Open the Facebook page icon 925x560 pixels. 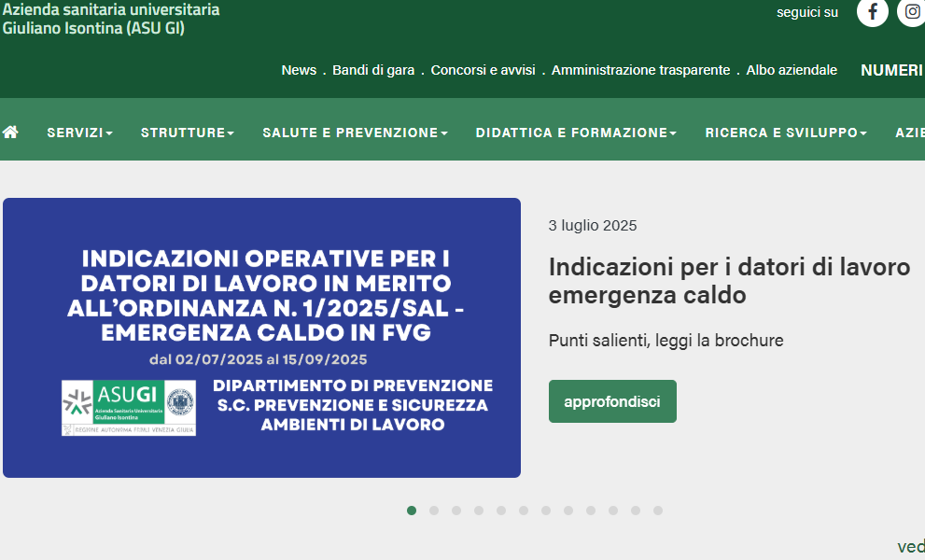point(873,11)
